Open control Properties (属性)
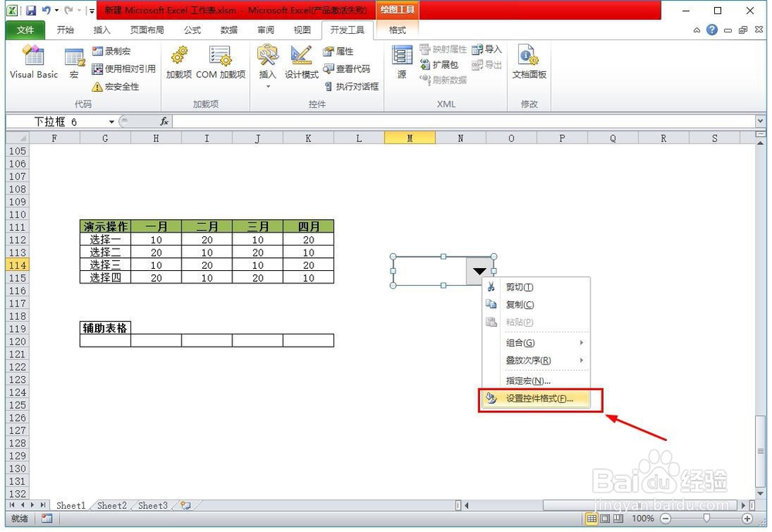Viewport: 772px width, 532px height. tap(338, 51)
